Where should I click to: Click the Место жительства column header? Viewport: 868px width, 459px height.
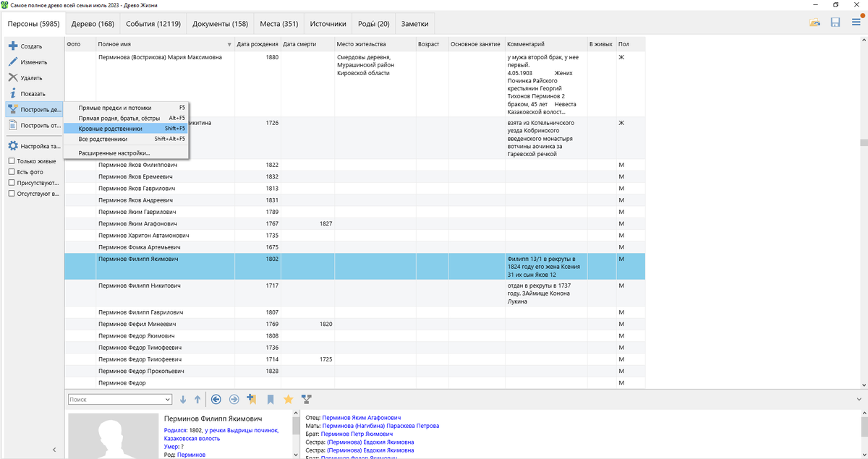coord(375,44)
